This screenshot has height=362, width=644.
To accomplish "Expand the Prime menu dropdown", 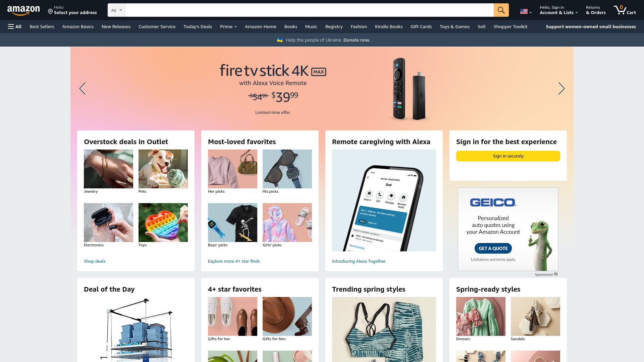I will 228,26.
